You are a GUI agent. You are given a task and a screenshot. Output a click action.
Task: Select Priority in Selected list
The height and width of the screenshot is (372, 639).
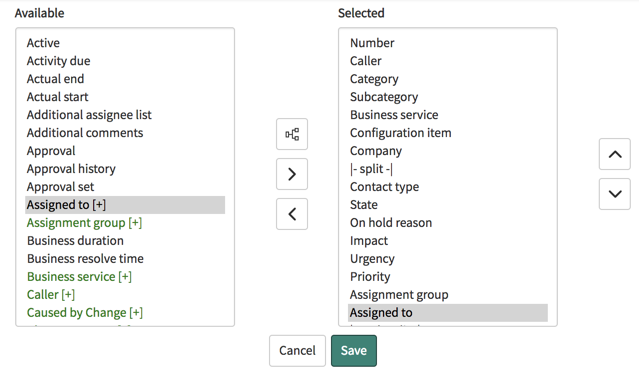pyautogui.click(x=448, y=276)
